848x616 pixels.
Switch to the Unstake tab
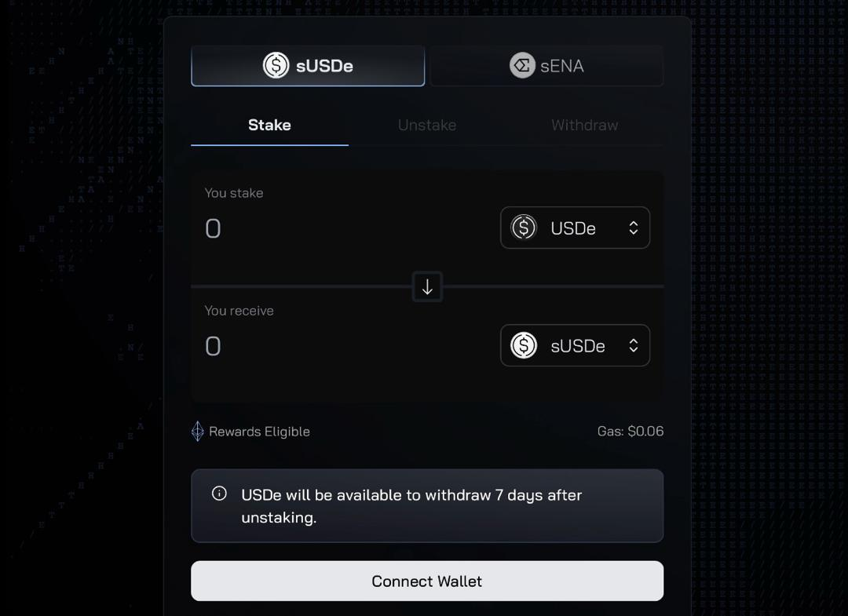[x=426, y=125]
